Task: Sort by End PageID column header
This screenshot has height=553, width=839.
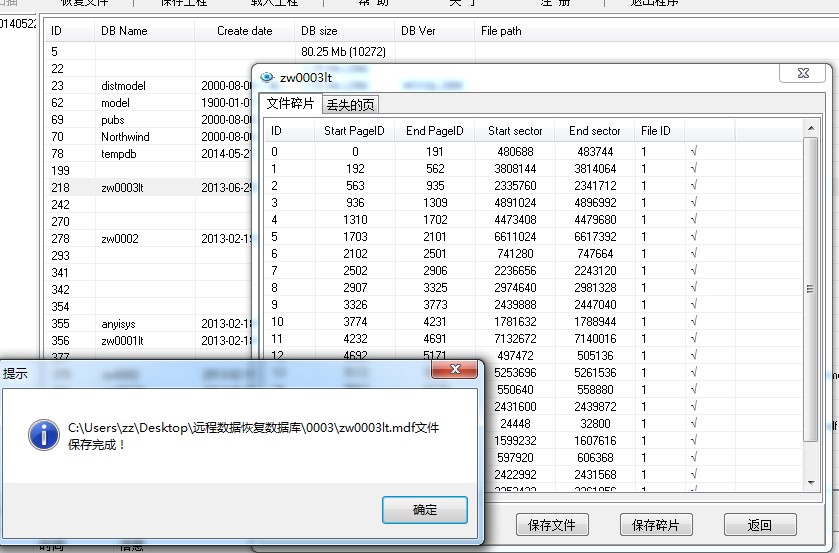Action: tap(434, 131)
